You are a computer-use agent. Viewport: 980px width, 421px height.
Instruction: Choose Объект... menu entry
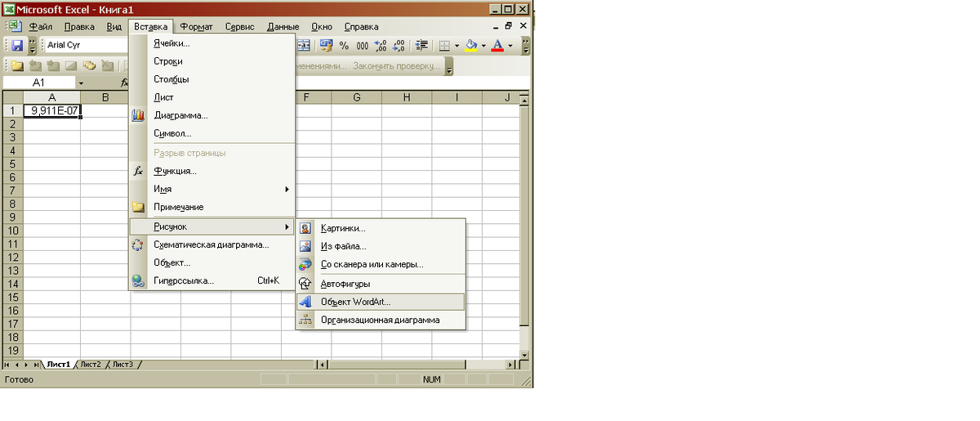[212, 262]
